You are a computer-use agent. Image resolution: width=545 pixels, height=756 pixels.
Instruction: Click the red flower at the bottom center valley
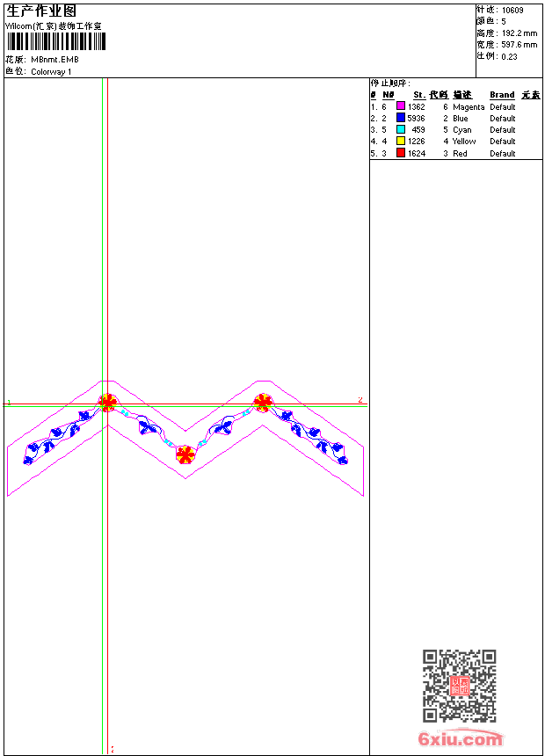tap(185, 454)
